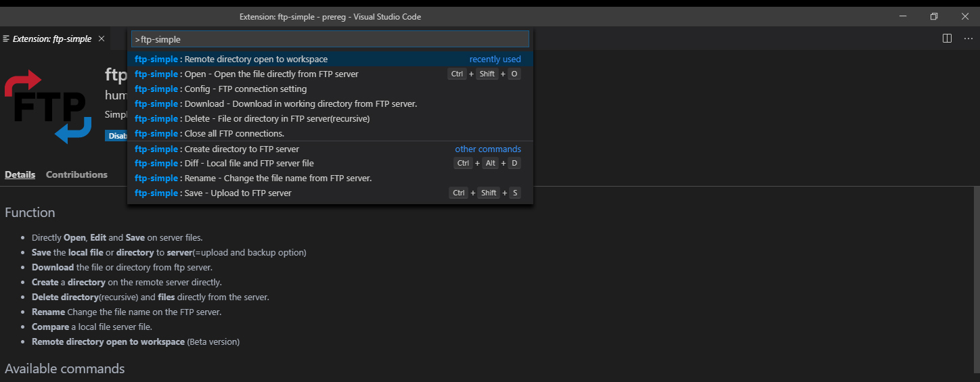Click 'Rename Change the file name' bullet

pos(127,312)
